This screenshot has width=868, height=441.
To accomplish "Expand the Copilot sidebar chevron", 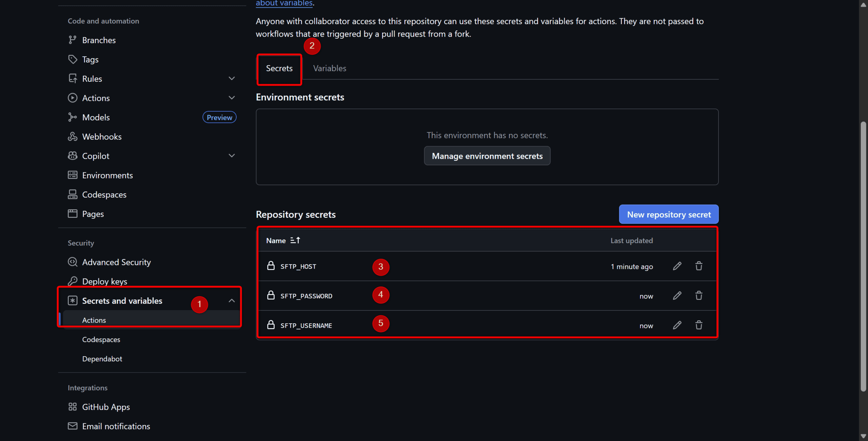I will click(232, 156).
